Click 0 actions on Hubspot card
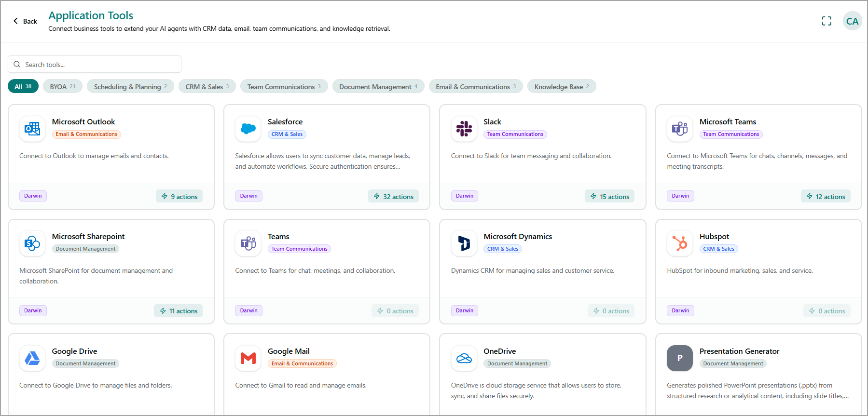Image resolution: width=868 pixels, height=416 pixels. tap(827, 311)
